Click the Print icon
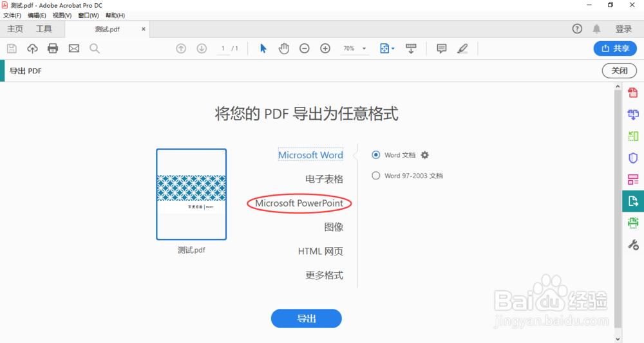This screenshot has height=343, width=644. pos(53,48)
